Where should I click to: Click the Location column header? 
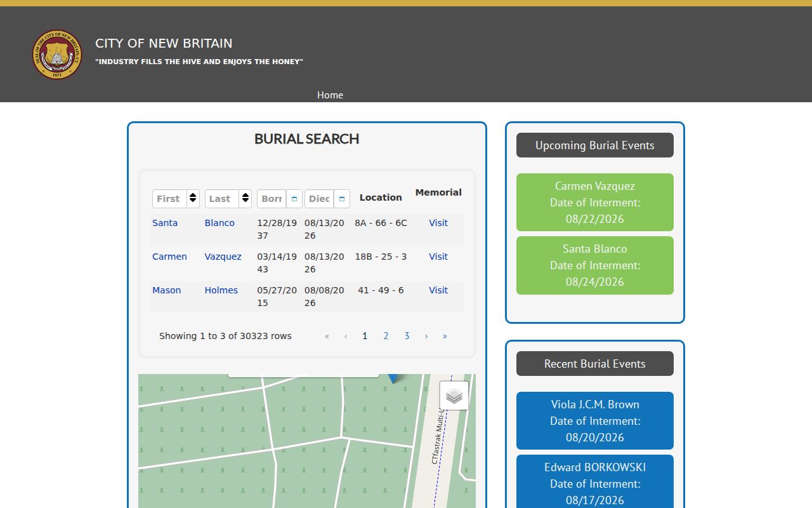pyautogui.click(x=381, y=197)
